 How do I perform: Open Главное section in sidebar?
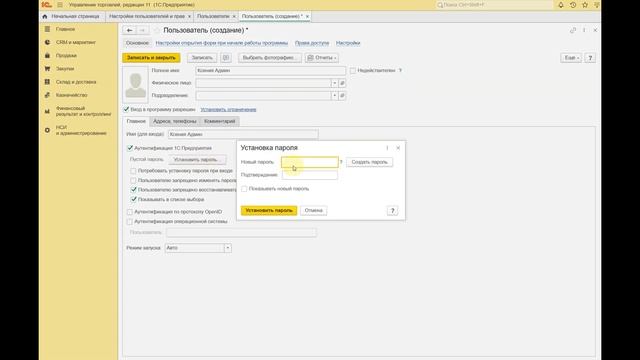point(65,29)
